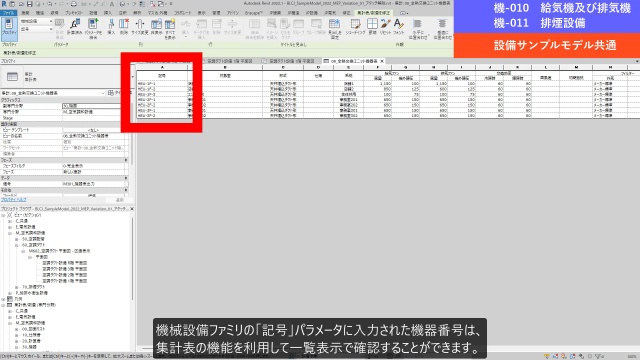Screen dimensions: 640x360
Task: Open the 挿入 ribbon tab
Action: [x=107, y=13]
